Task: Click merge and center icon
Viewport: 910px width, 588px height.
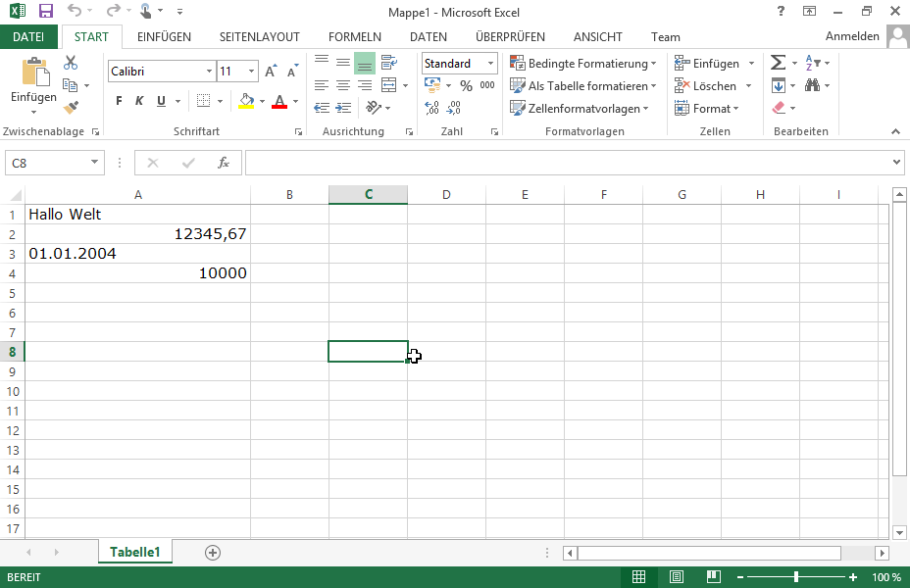Action: click(389, 85)
